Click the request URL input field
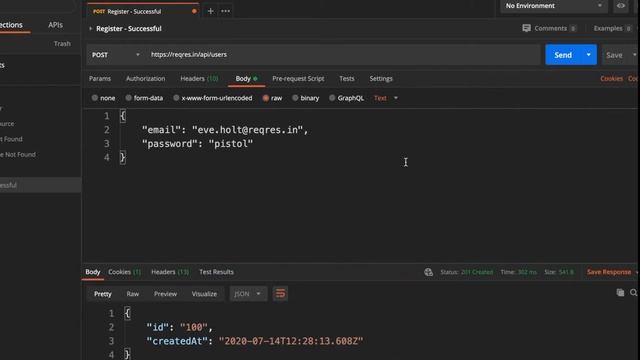The width and height of the screenshot is (640, 360). (x=343, y=55)
